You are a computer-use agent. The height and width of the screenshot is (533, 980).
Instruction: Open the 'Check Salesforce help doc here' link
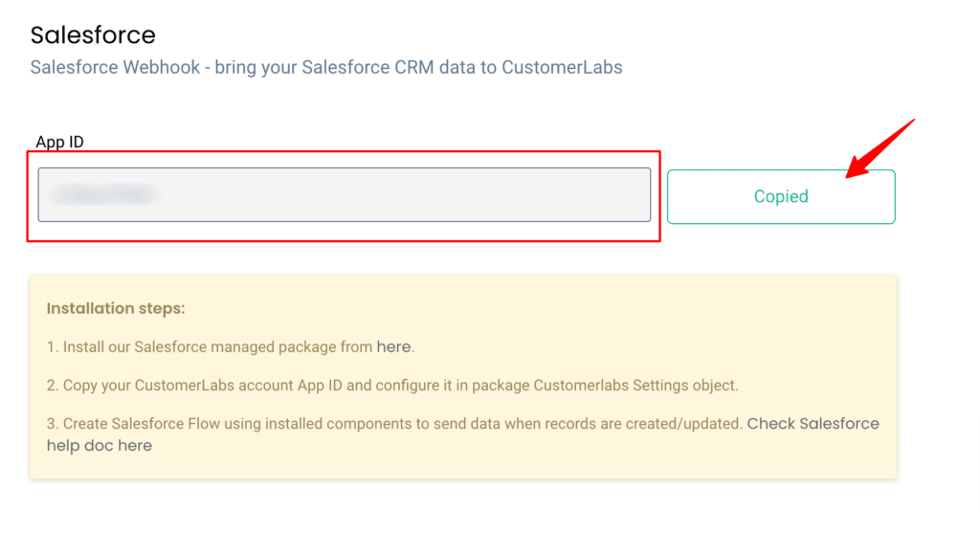(462, 434)
